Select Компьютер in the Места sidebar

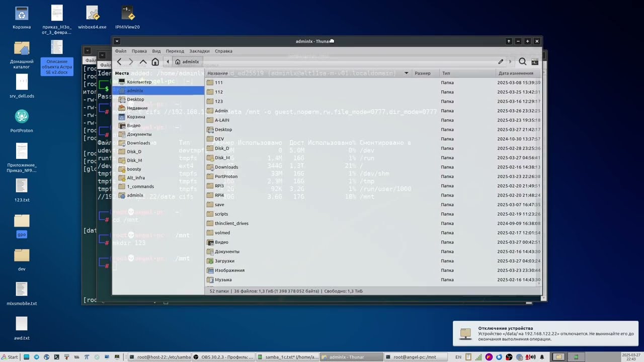[158, 82]
